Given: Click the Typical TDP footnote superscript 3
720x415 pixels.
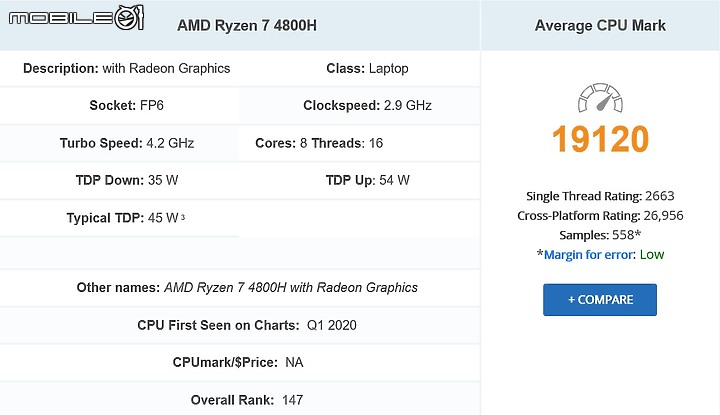Looking at the screenshot, I should click(183, 217).
